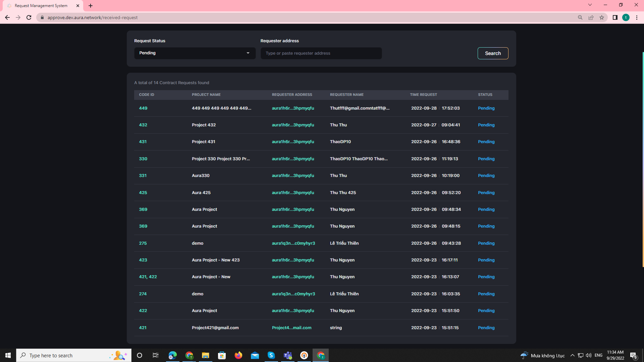Launch Firefox from the taskbar
This screenshot has width=644, height=362.
click(238, 355)
